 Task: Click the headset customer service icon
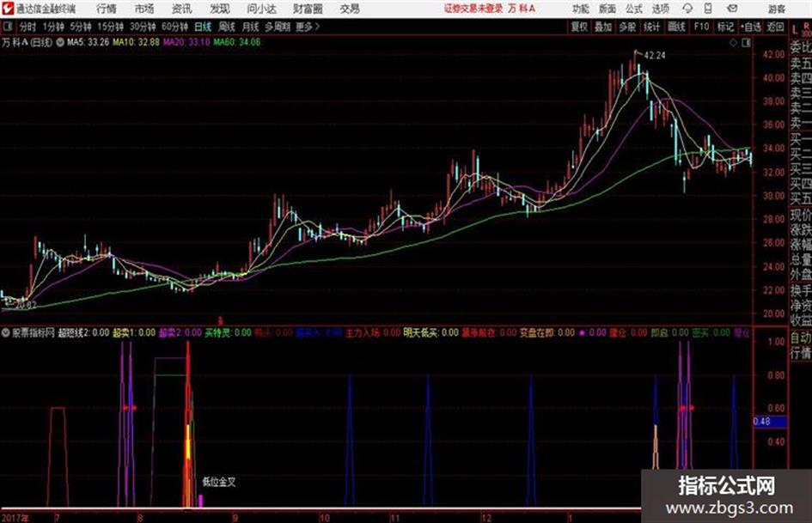coord(687,9)
